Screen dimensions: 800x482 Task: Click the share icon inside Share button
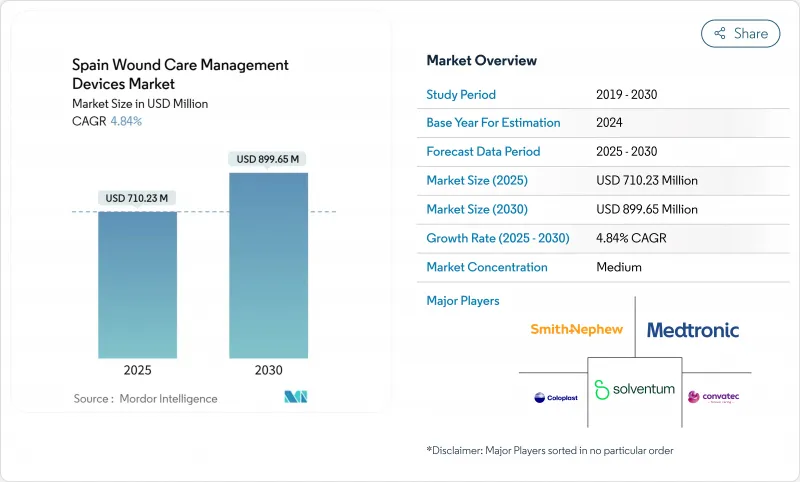point(719,33)
